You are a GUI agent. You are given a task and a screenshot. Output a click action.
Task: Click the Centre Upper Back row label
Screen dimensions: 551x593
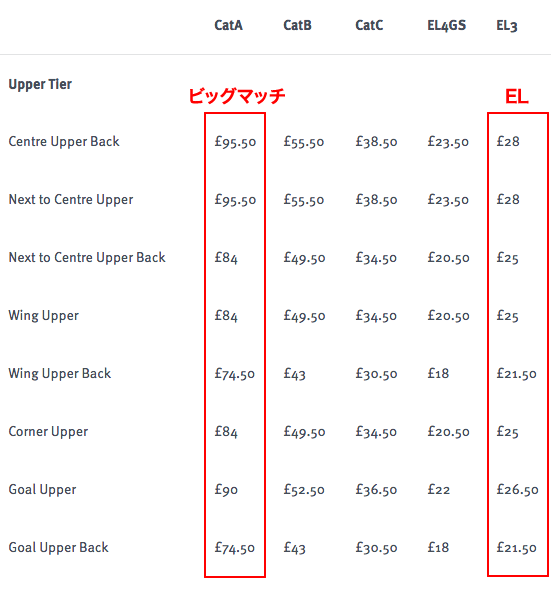[64, 142]
